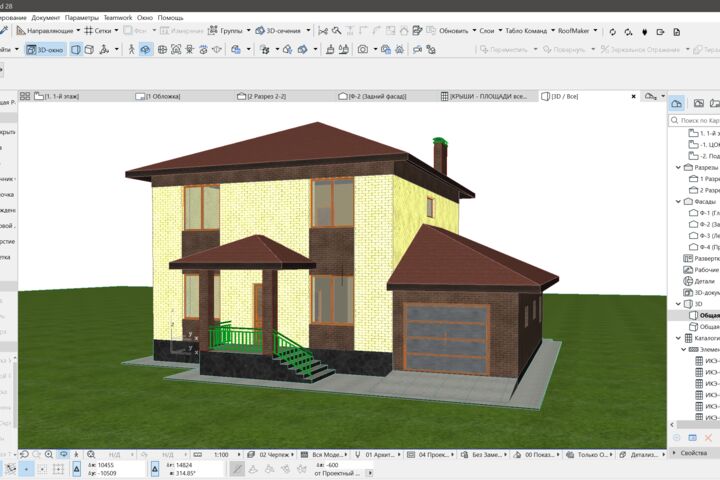Click the red delete X icon in navigator
This screenshot has width=720, height=480.
(709, 438)
